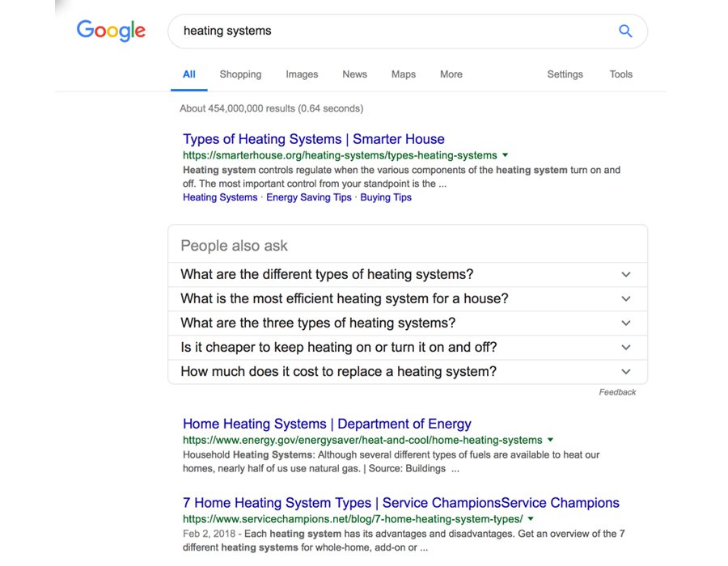Click inside the search input field
The width and height of the screenshot is (728, 566).
coord(364,31)
